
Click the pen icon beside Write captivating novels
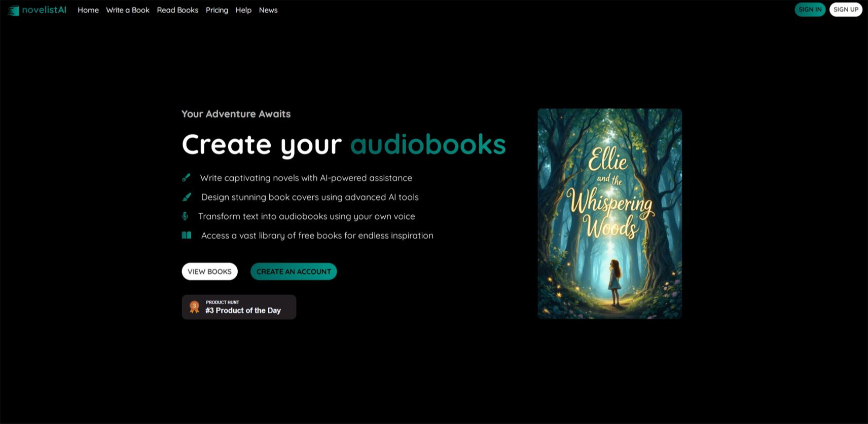(186, 178)
